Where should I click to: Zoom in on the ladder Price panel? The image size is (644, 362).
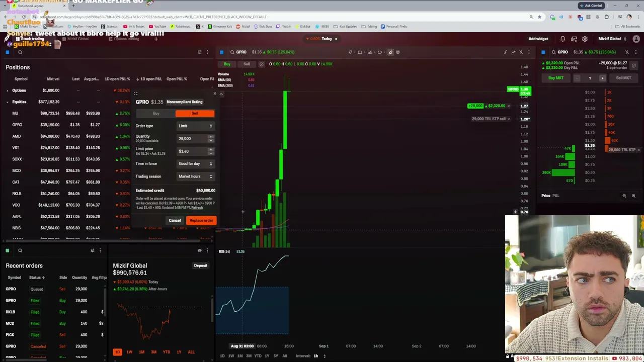coord(633,196)
